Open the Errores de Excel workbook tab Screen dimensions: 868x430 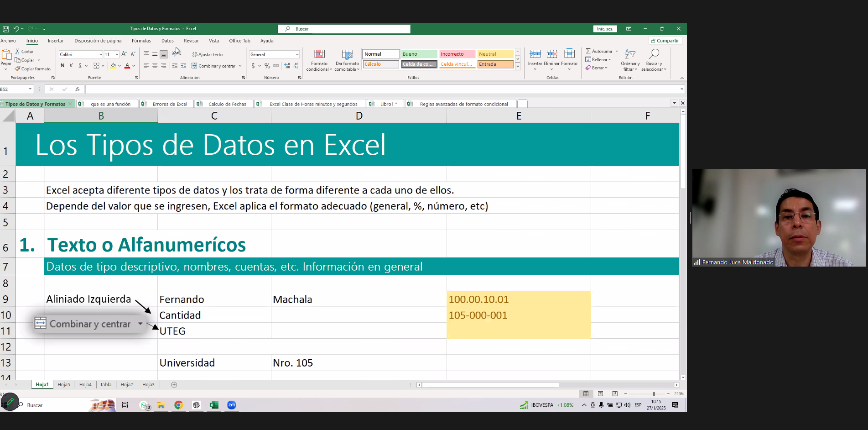click(x=170, y=104)
